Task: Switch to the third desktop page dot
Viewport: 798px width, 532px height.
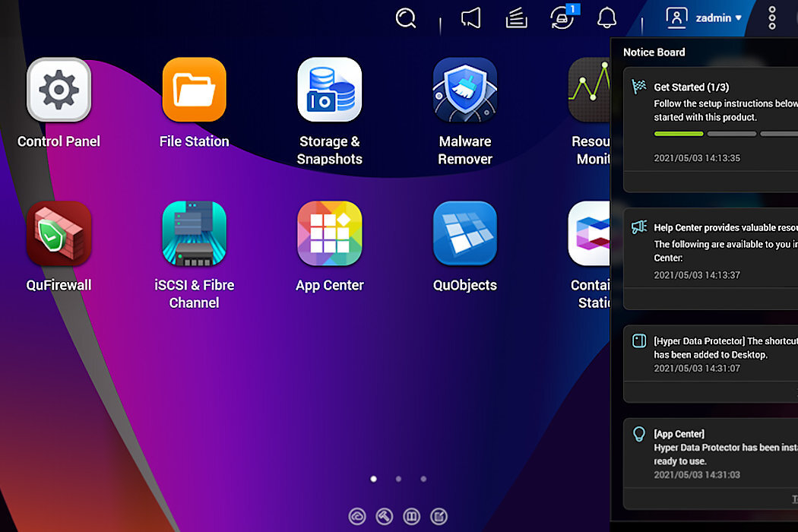Action: click(x=423, y=479)
